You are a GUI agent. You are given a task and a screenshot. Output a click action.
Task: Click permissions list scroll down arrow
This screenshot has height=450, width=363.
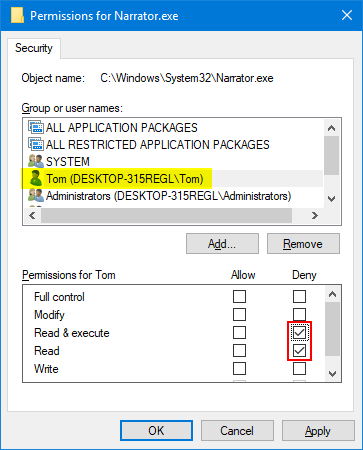pyautogui.click(x=332, y=374)
